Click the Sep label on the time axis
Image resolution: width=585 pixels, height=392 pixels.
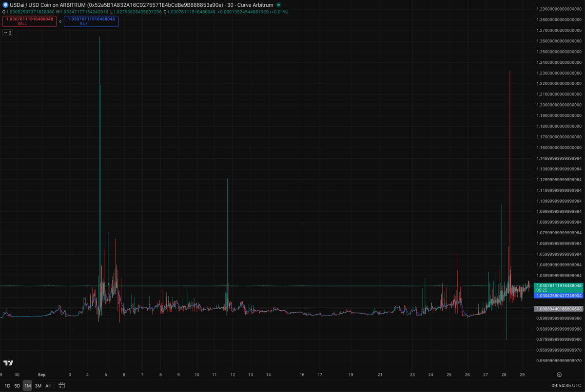pos(42,375)
